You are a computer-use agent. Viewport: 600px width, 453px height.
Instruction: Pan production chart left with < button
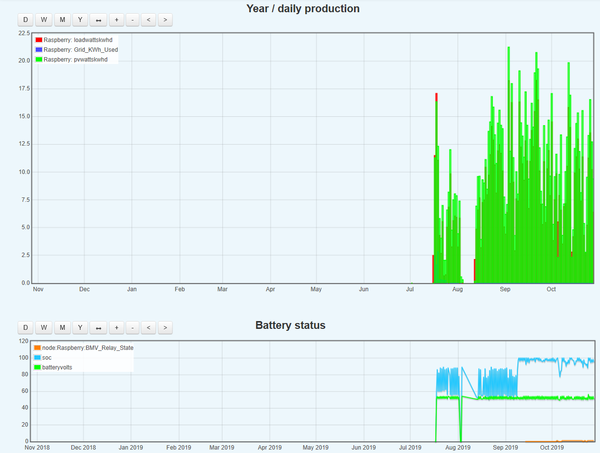click(148, 19)
